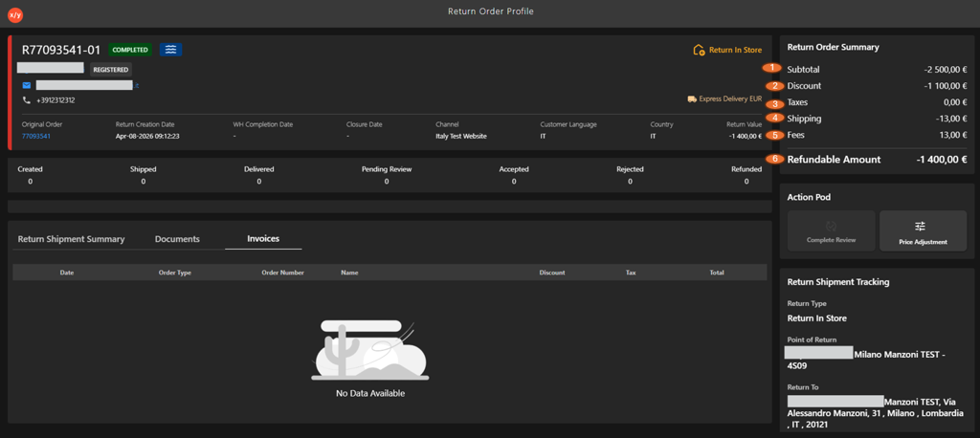The height and width of the screenshot is (438, 980).
Task: Click the Return In Store house icon
Action: click(x=700, y=50)
